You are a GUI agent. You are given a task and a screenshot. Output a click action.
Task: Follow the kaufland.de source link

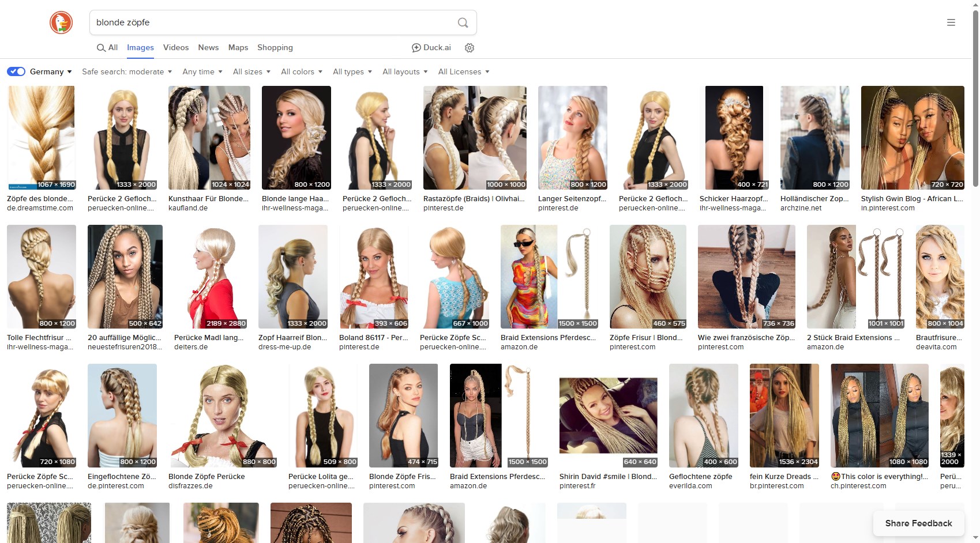(x=188, y=208)
